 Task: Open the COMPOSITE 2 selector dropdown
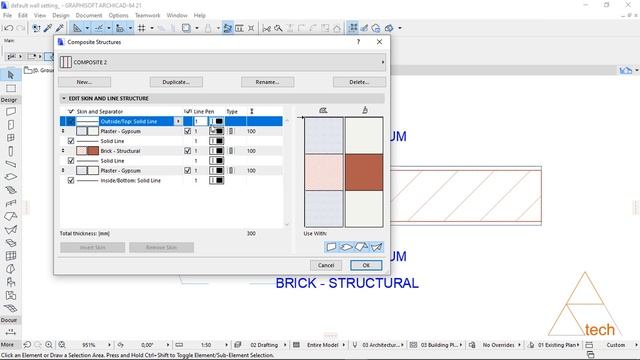(x=222, y=62)
